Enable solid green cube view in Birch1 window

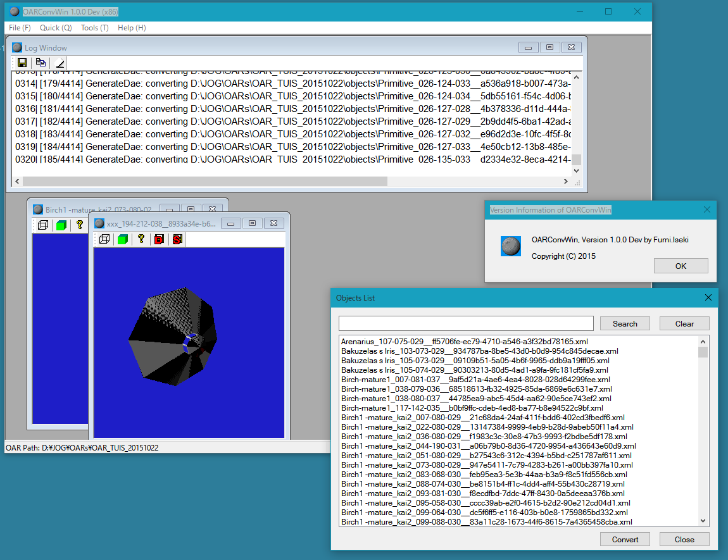tap(61, 225)
